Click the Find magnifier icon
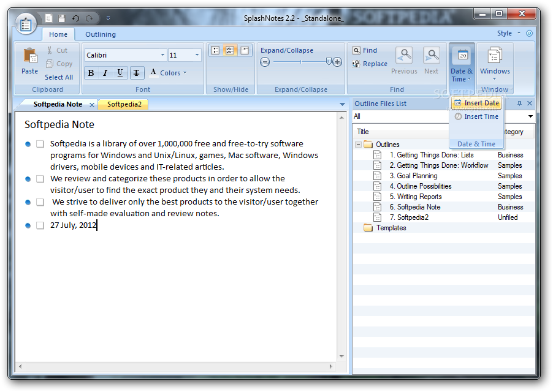 (356, 50)
